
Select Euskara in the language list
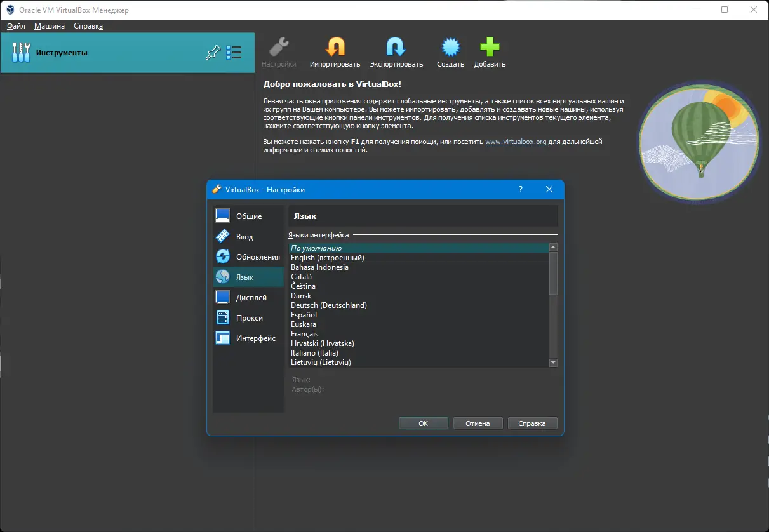pyautogui.click(x=418, y=324)
